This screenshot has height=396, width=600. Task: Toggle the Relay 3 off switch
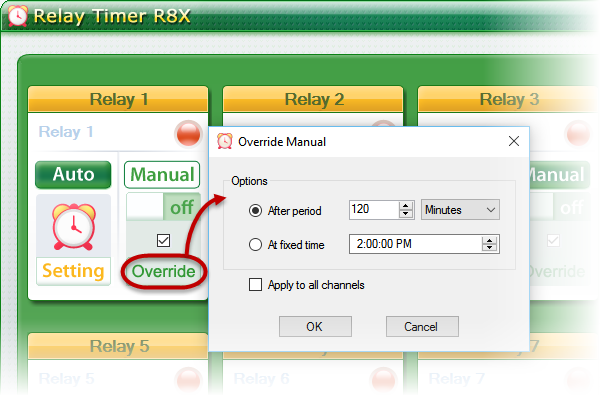(560, 207)
